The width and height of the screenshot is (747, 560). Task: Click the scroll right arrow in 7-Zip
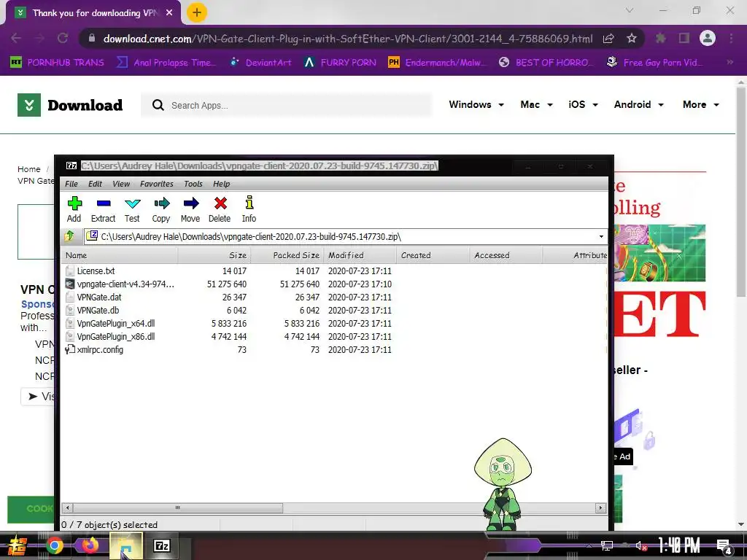601,507
